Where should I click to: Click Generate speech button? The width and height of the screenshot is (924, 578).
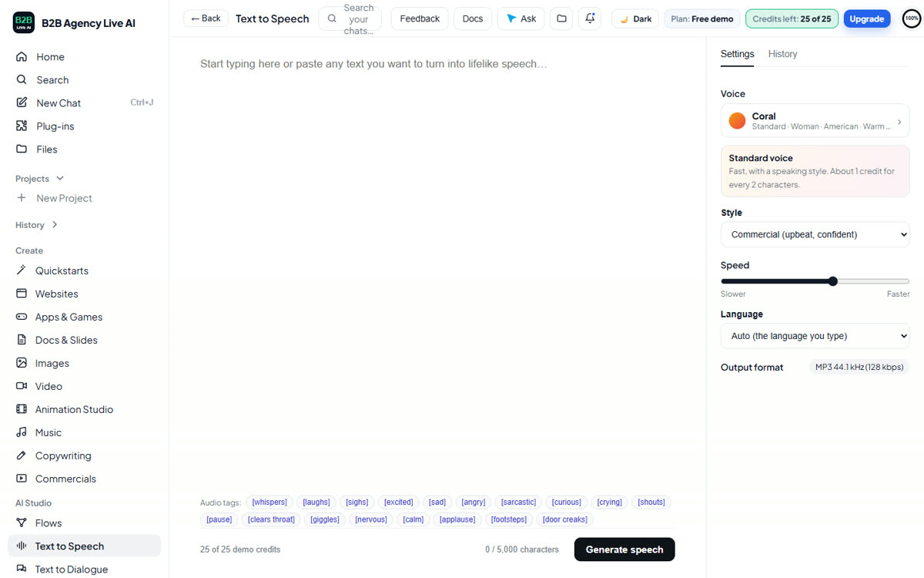[x=624, y=549]
